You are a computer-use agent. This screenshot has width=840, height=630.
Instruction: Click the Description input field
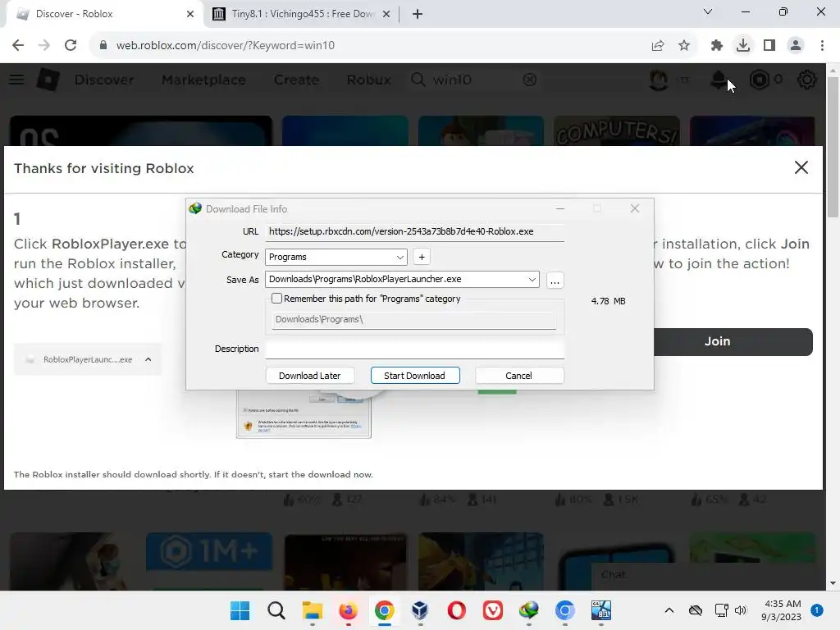coord(414,349)
